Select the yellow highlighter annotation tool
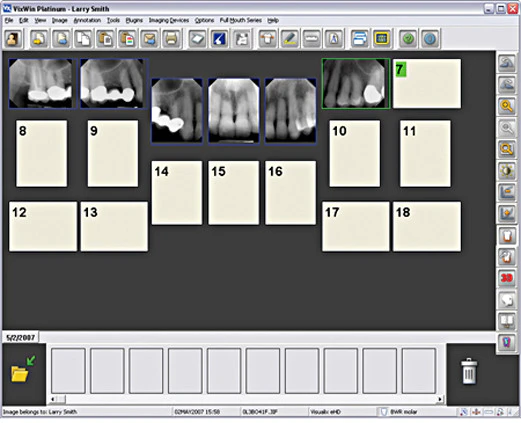521x423 pixels. pos(290,39)
